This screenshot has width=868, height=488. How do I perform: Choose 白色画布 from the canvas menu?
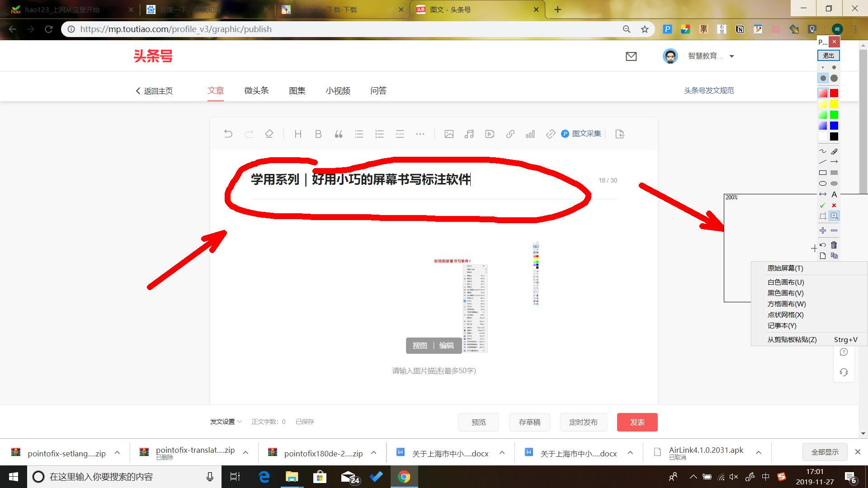[785, 282]
